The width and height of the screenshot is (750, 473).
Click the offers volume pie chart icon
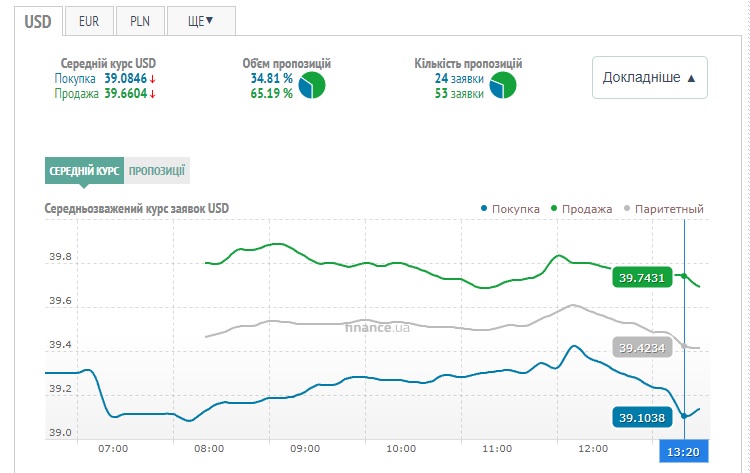[312, 86]
